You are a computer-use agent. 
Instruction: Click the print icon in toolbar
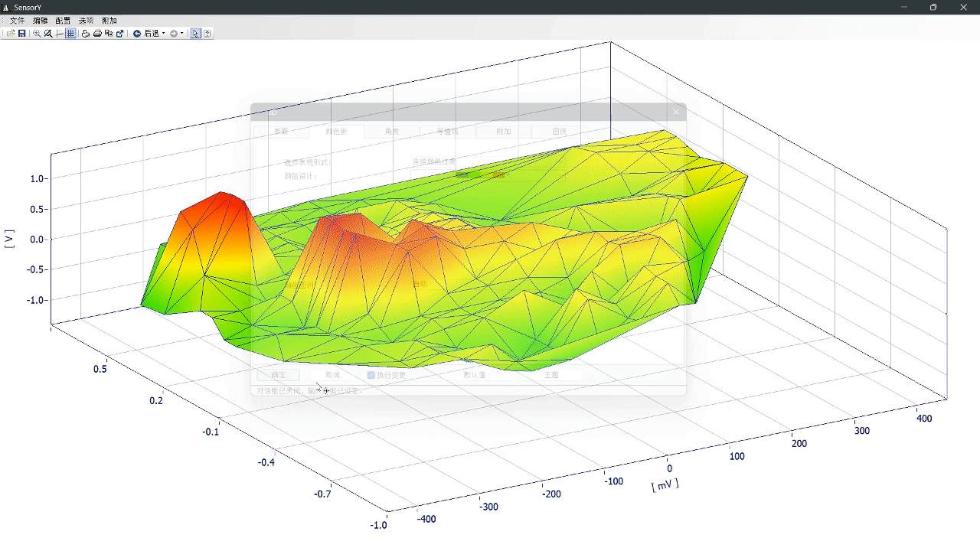[97, 34]
